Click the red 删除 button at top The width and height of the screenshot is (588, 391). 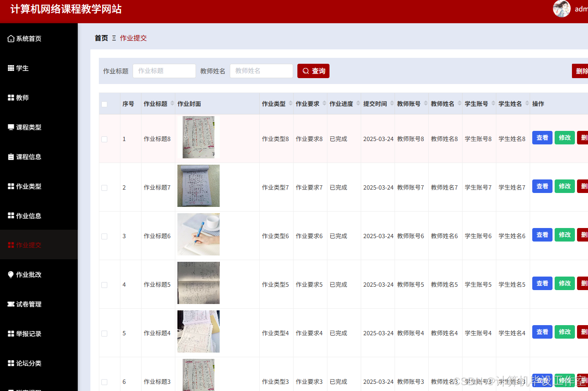coord(580,71)
